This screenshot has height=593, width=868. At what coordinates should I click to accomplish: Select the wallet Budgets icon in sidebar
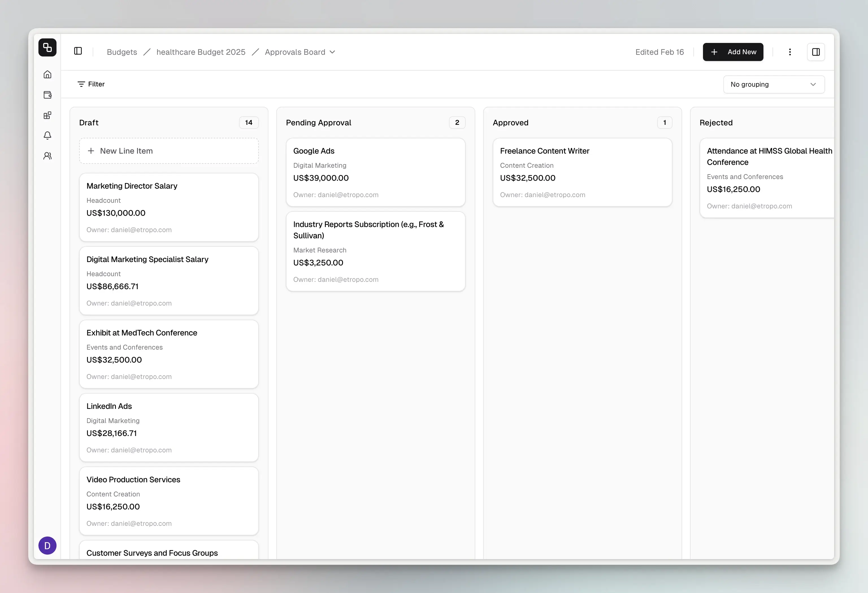pyautogui.click(x=47, y=95)
